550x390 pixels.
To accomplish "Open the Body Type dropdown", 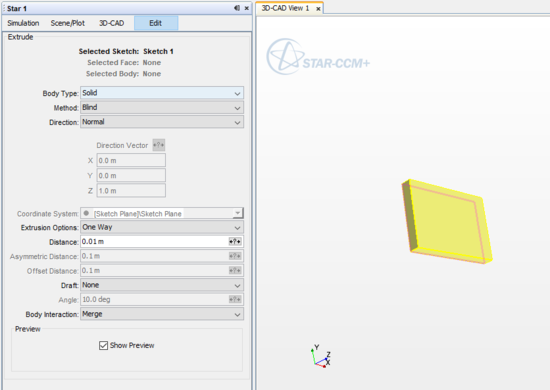I will [162, 93].
